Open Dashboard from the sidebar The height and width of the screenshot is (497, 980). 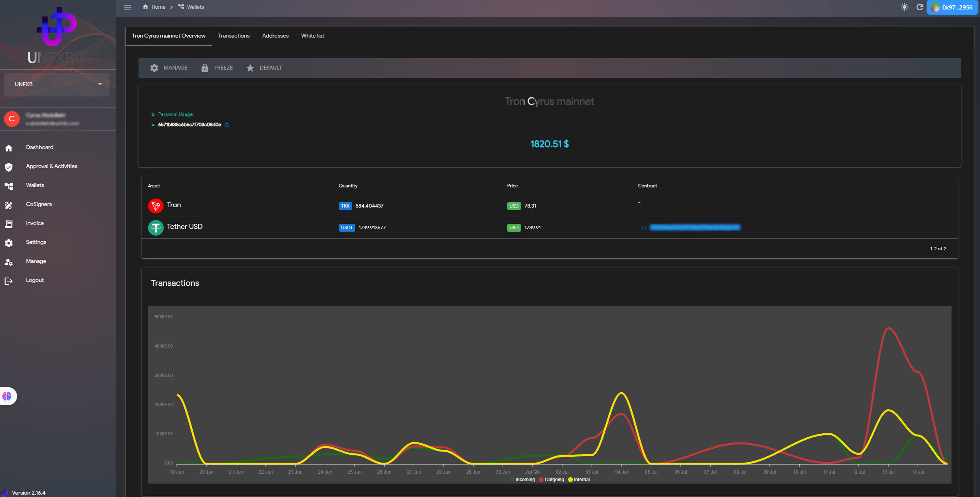(40, 147)
